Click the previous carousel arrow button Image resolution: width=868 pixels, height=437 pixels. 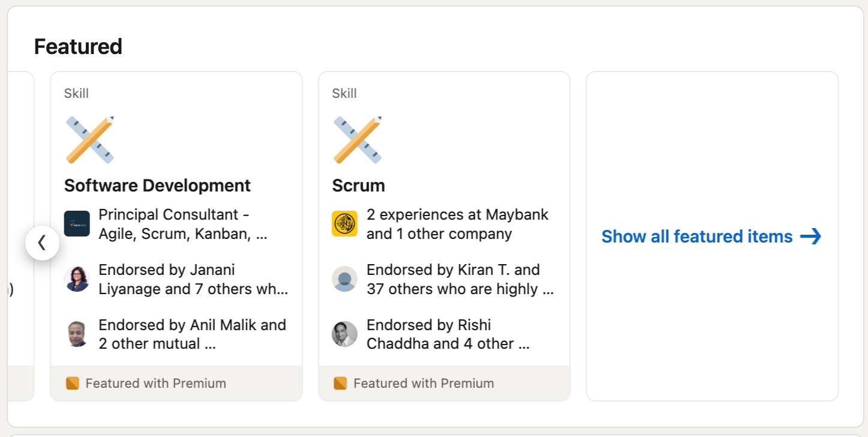(42, 243)
